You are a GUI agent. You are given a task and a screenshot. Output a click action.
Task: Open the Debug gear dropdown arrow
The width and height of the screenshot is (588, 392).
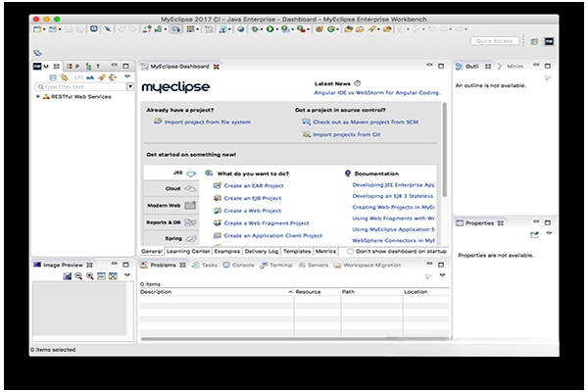[262, 29]
